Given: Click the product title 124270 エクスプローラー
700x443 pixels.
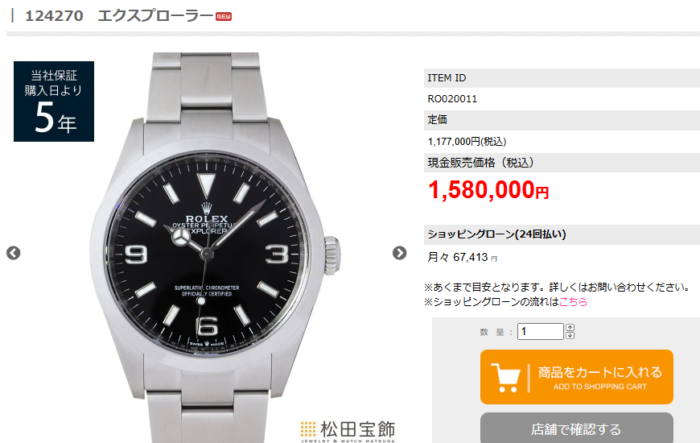Looking at the screenshot, I should 119,16.
